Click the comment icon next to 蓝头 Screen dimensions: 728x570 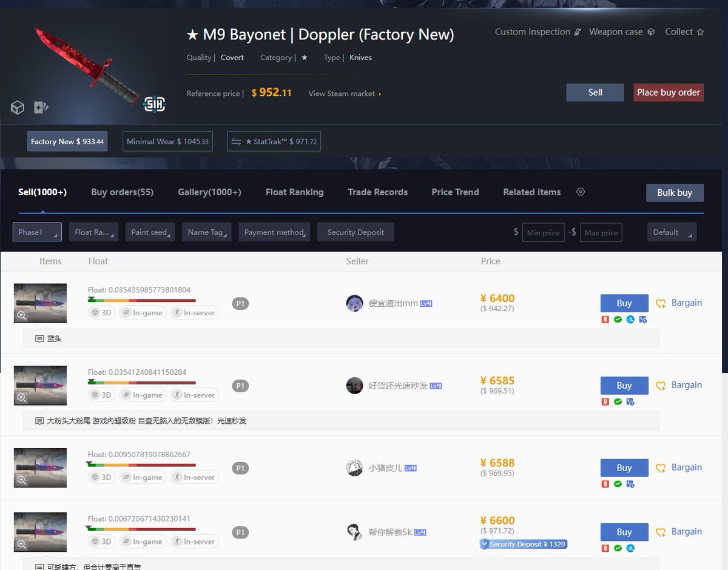click(39, 338)
